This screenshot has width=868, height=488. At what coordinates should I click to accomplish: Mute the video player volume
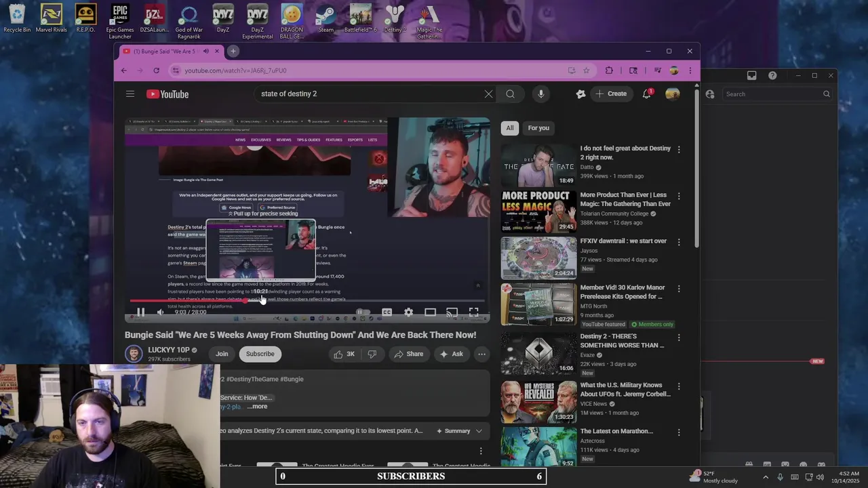pyautogui.click(x=161, y=312)
